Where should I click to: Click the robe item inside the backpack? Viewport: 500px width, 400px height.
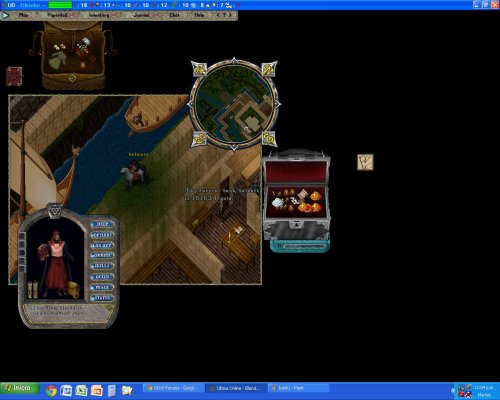57,59
